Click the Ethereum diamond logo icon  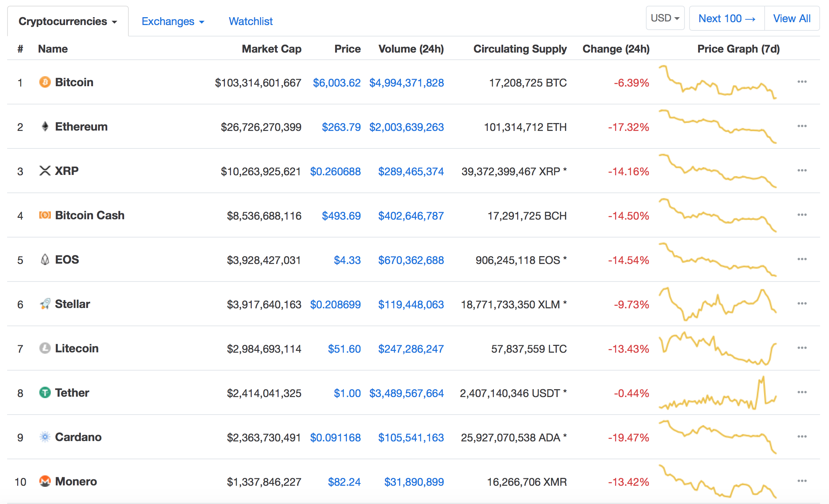[x=45, y=127]
